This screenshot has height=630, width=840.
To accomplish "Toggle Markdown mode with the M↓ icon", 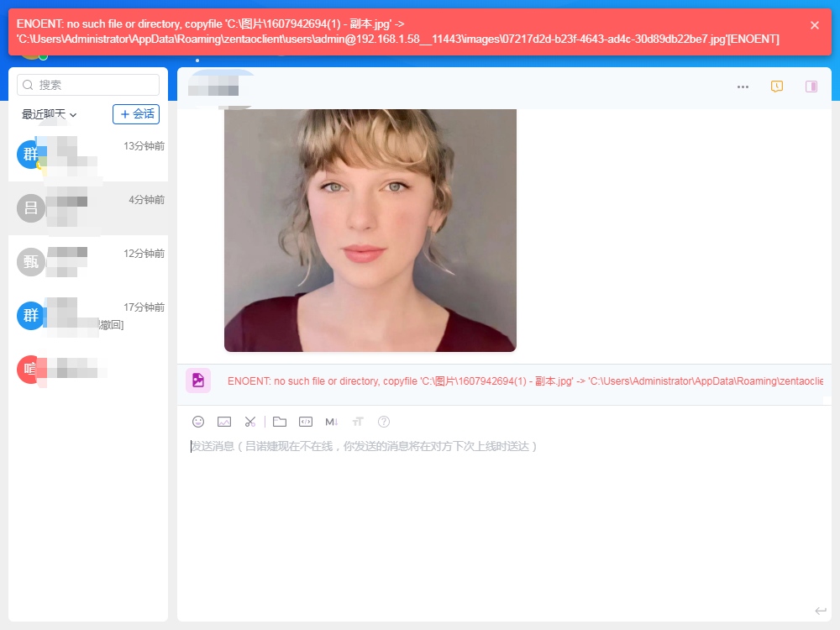I will click(332, 422).
